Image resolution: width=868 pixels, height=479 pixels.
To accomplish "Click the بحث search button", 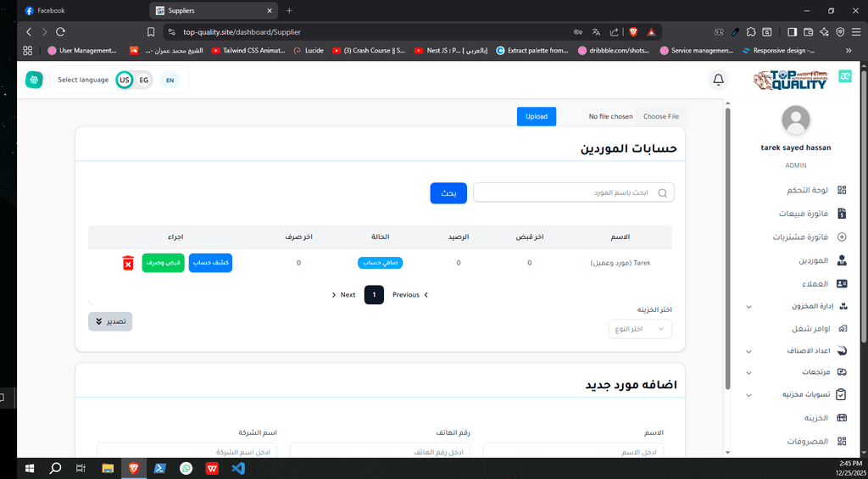I will (448, 193).
